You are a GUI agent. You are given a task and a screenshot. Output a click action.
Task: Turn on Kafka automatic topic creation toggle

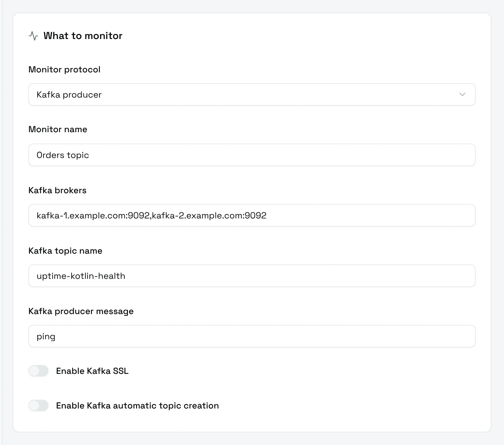(38, 405)
